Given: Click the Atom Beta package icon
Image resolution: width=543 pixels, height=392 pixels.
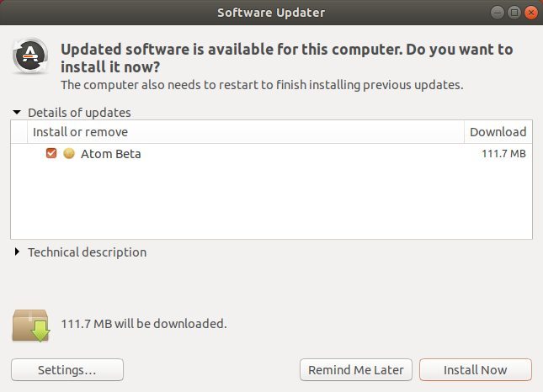Looking at the screenshot, I should [69, 153].
